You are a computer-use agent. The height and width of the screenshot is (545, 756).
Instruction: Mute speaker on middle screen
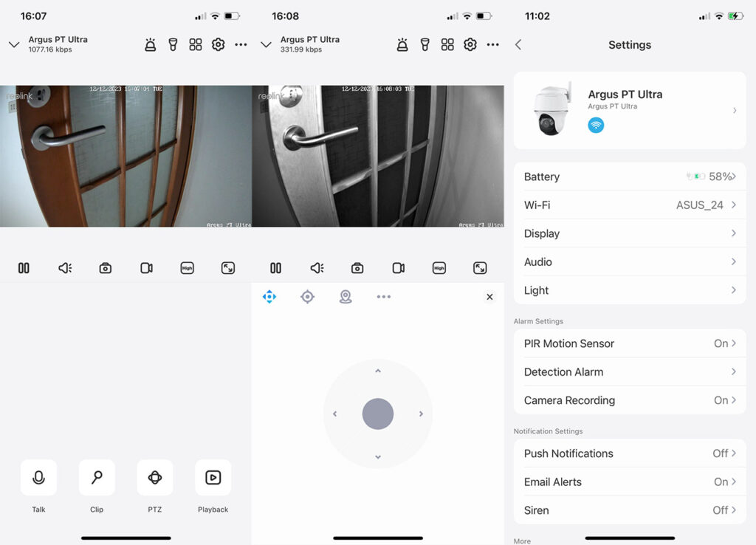tap(317, 268)
